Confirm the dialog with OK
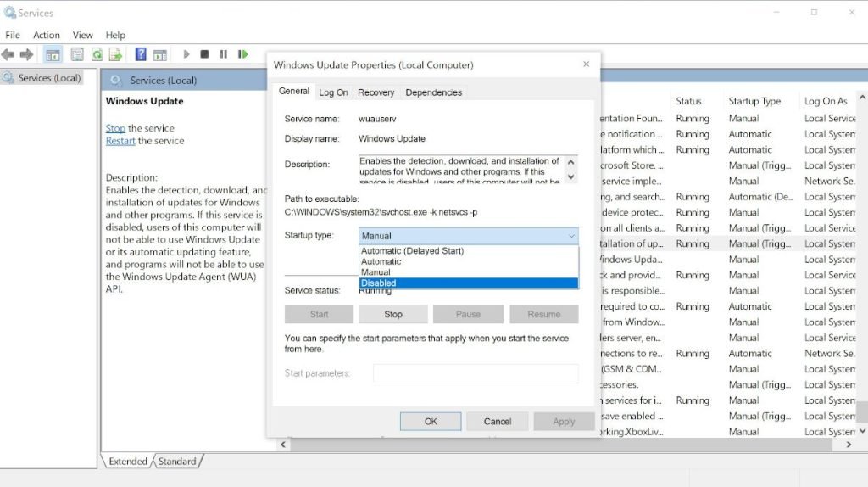Screen dimensions: 868x487 click(x=431, y=422)
